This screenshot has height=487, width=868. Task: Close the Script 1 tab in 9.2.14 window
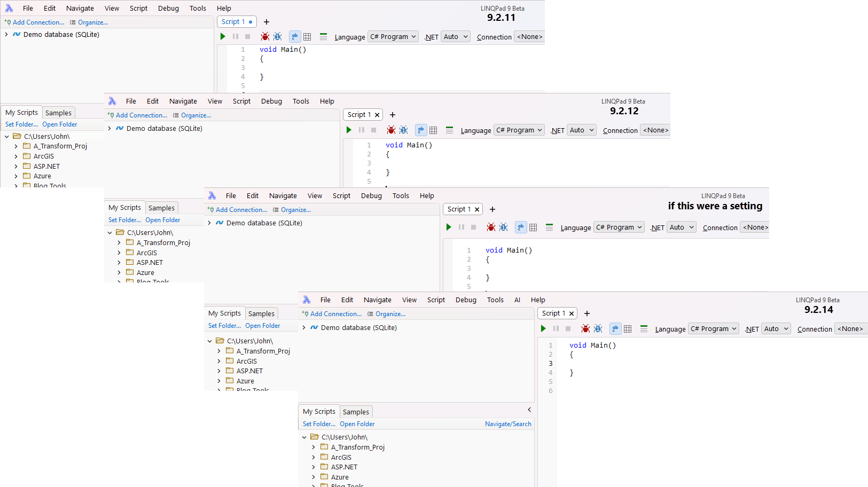click(572, 313)
